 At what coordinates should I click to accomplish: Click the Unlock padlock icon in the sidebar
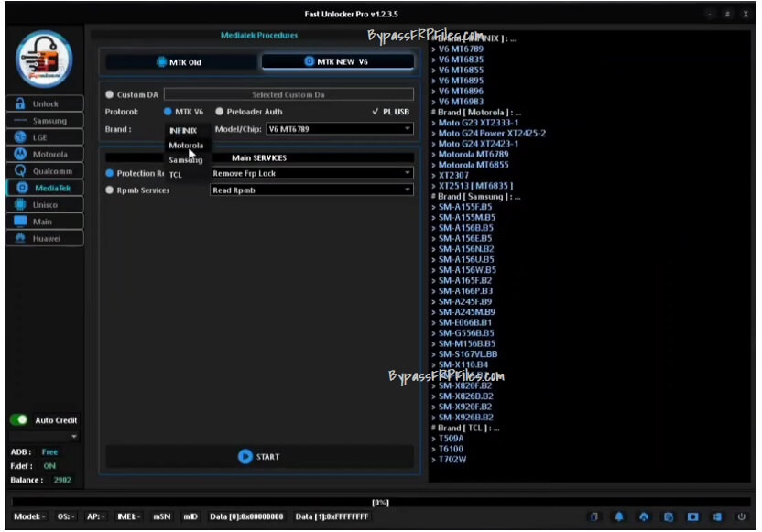tap(20, 103)
